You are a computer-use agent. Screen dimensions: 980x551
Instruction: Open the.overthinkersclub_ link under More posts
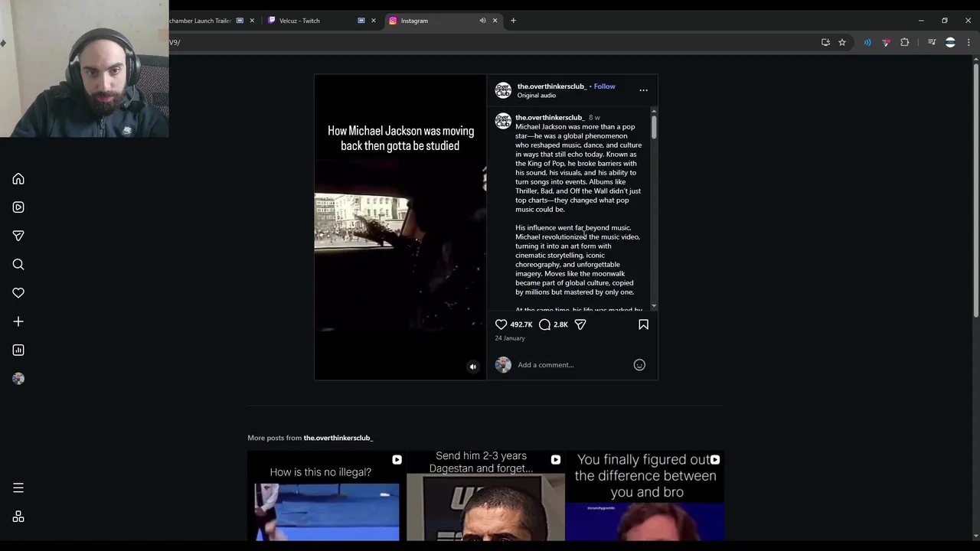338,438
